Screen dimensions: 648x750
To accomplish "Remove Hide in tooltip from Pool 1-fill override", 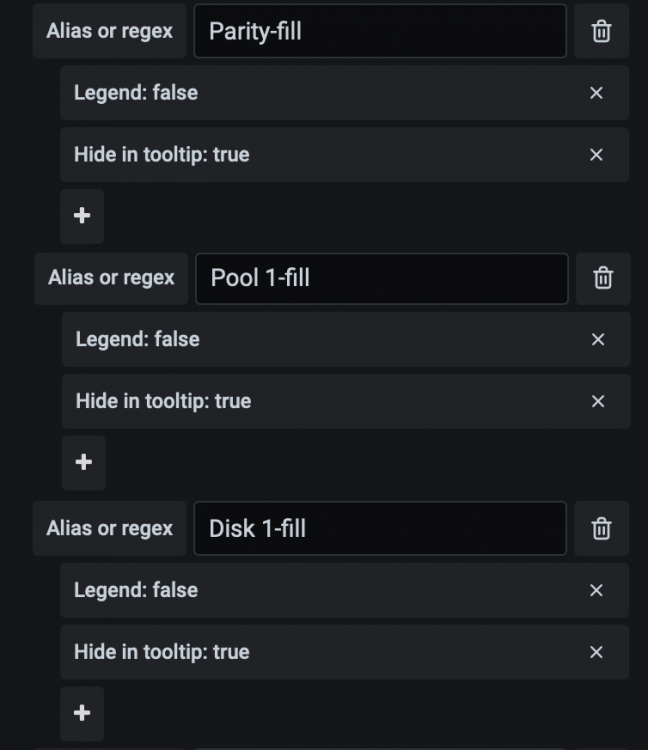I will pyautogui.click(x=598, y=401).
